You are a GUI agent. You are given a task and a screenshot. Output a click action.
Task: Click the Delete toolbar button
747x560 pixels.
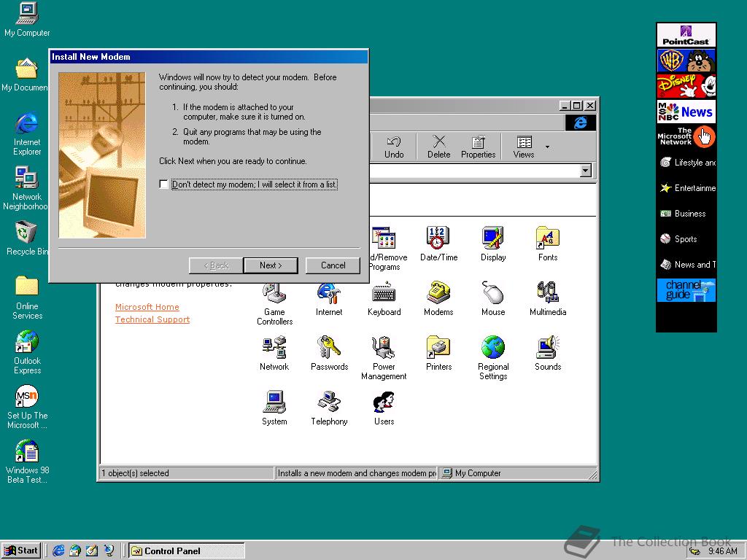[438, 147]
